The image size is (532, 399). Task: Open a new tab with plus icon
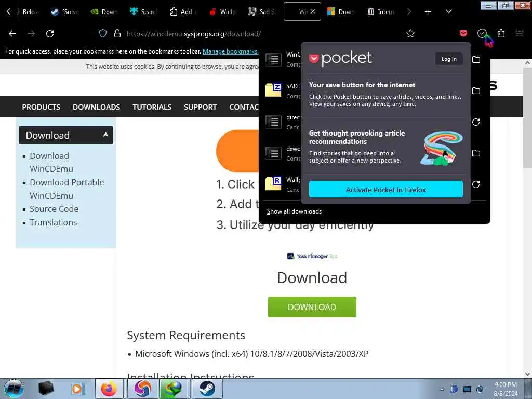[428, 12]
